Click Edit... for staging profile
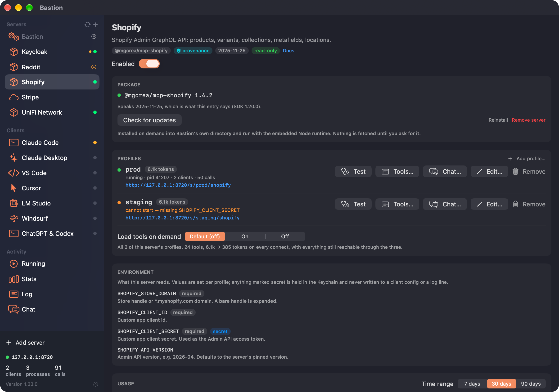The height and width of the screenshot is (392, 559). (x=489, y=204)
